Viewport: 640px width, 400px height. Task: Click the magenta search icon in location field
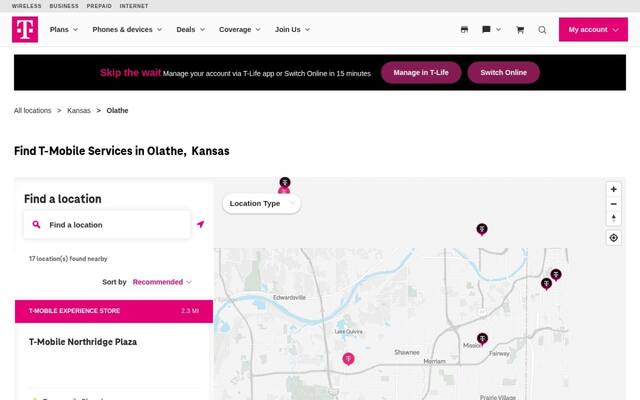[x=36, y=224]
